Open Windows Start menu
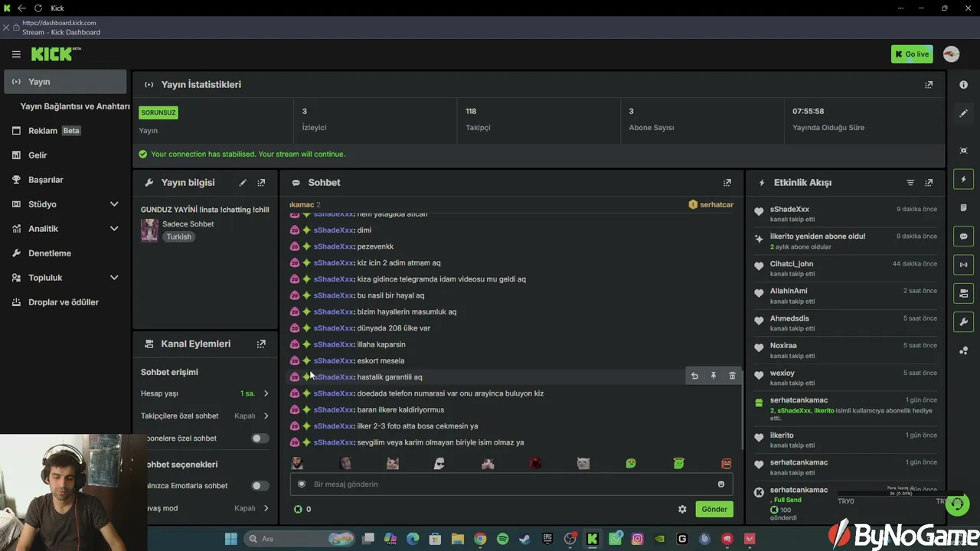 [x=231, y=539]
